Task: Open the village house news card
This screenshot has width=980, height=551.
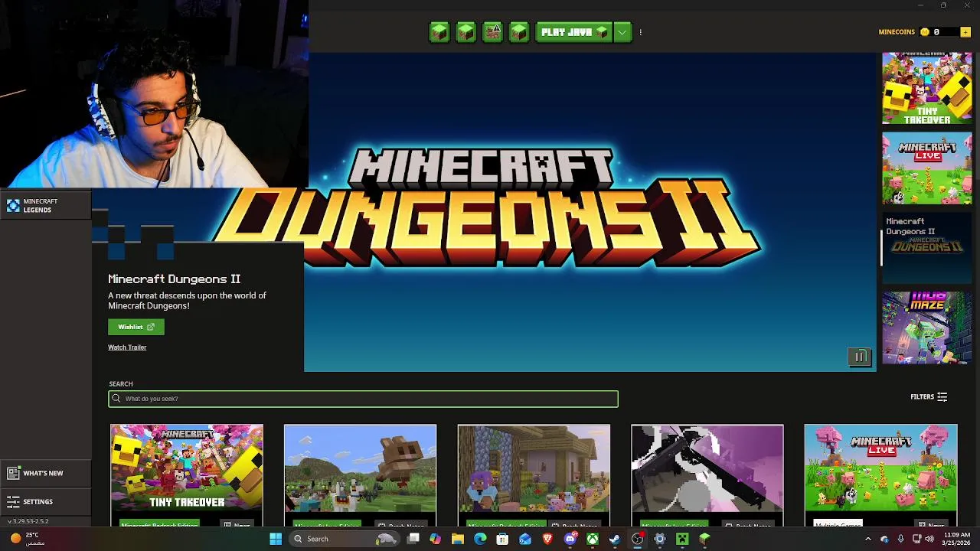Action: [534, 474]
